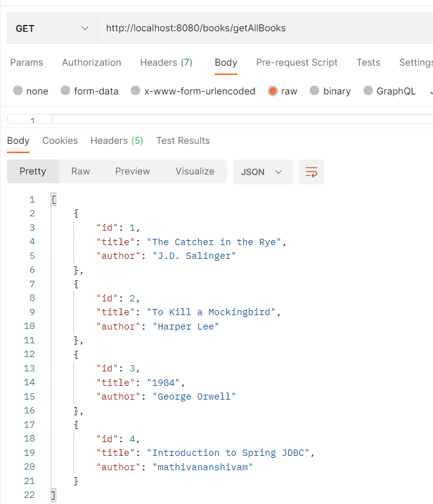Open the GET method dropdown
The image size is (433, 504).
(x=52, y=28)
